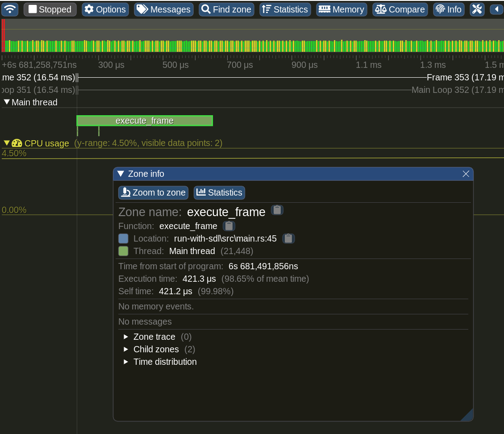Click the Frame 353 label
Image resolution: width=504 pixels, height=434 pixels.
tap(465, 78)
